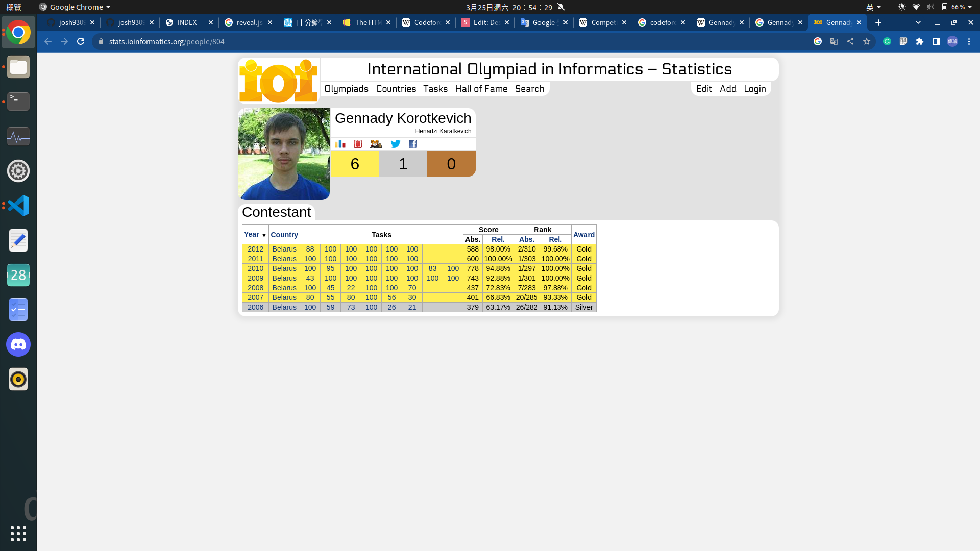This screenshot has width=980, height=551.
Task: Click the fox mascot profile icon
Action: click(x=376, y=144)
